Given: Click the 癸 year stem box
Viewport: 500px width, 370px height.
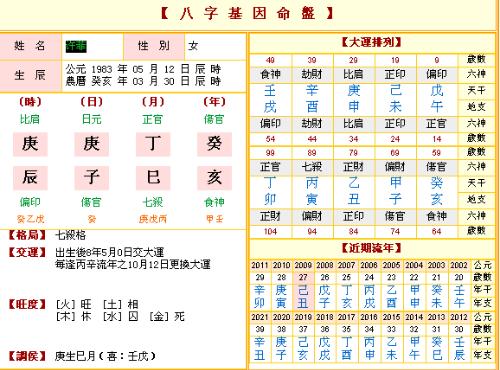Looking at the screenshot, I should click(x=214, y=144).
